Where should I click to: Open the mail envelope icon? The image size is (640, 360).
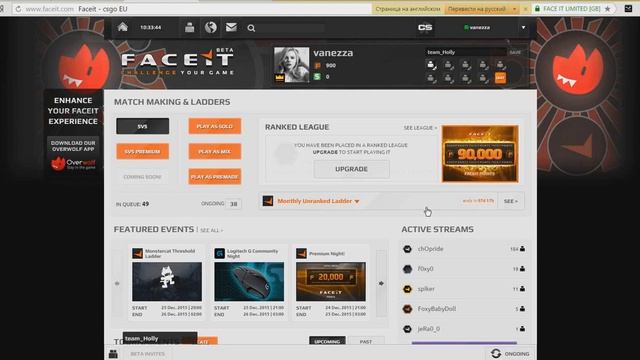231,27
